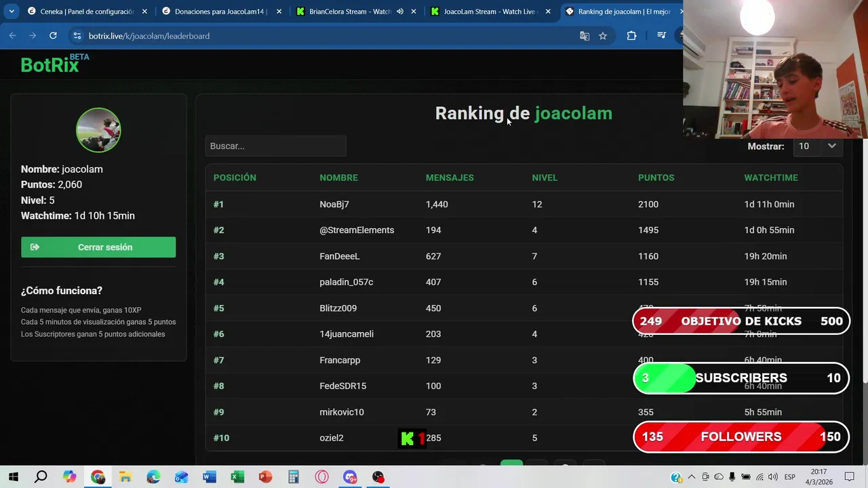Select NoaBj7 in the ranking table
The height and width of the screenshot is (488, 868).
tap(334, 204)
